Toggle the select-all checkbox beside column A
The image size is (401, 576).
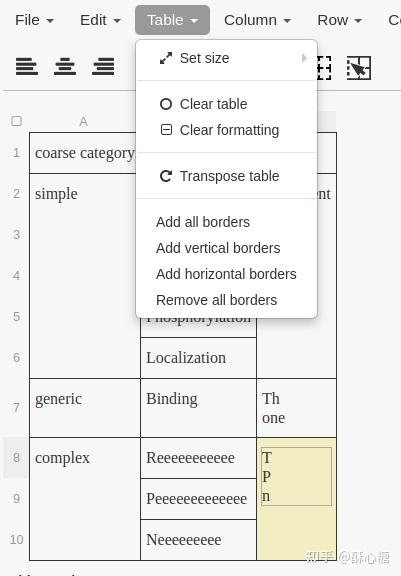point(17,121)
